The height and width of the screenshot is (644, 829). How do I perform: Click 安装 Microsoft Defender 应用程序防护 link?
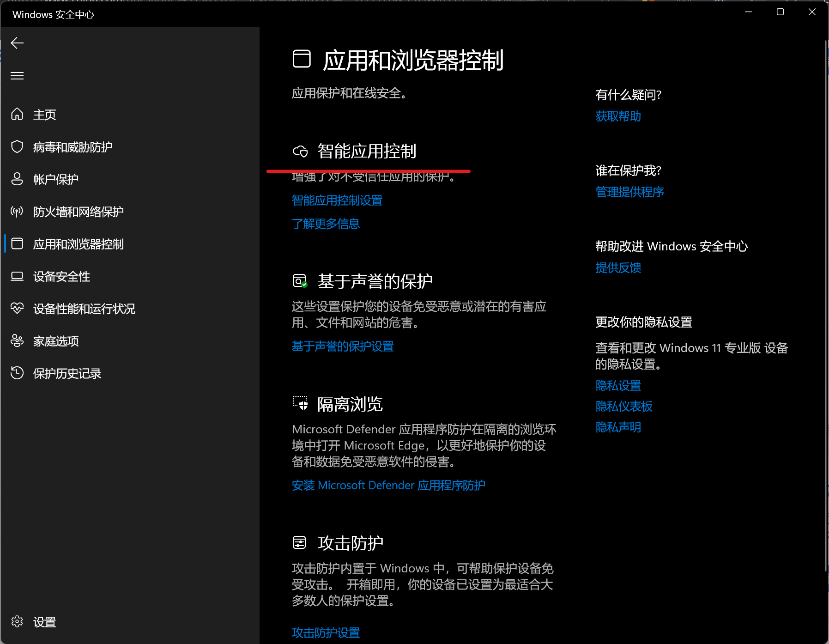[388, 486]
